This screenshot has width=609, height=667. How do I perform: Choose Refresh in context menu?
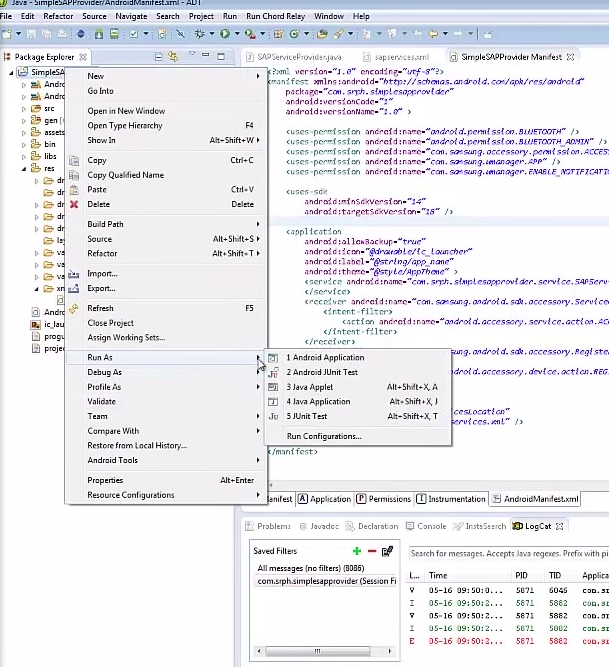pos(166,308)
